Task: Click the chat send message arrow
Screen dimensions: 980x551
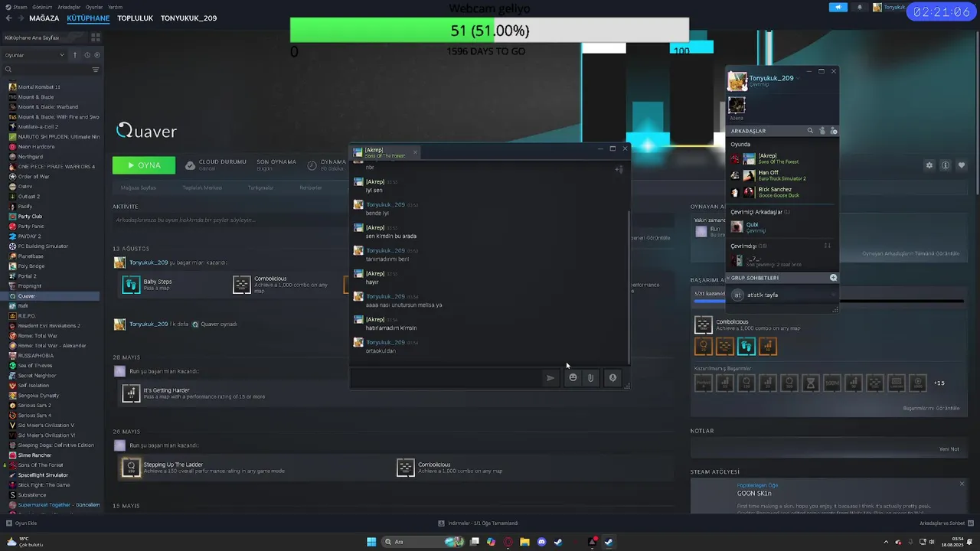Action: click(550, 378)
